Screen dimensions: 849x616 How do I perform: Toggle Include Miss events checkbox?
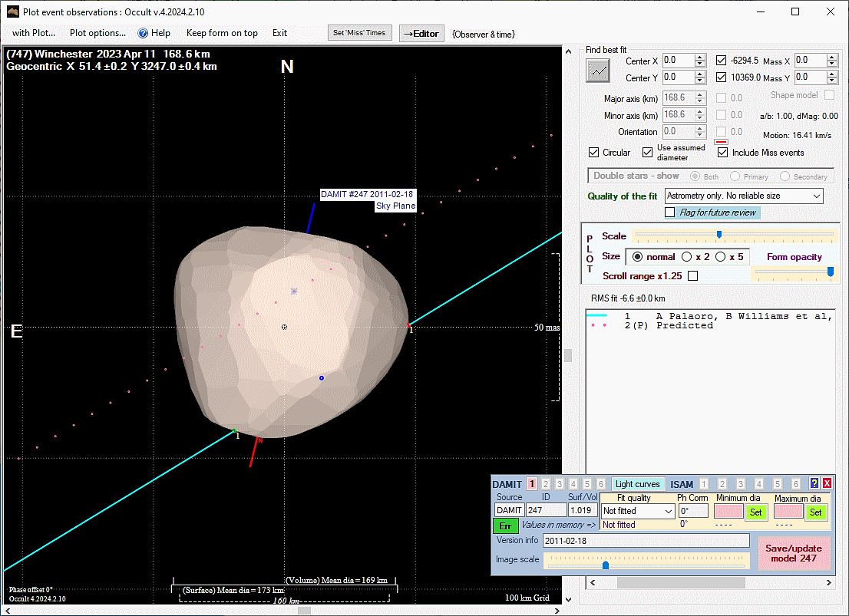pyautogui.click(x=722, y=153)
